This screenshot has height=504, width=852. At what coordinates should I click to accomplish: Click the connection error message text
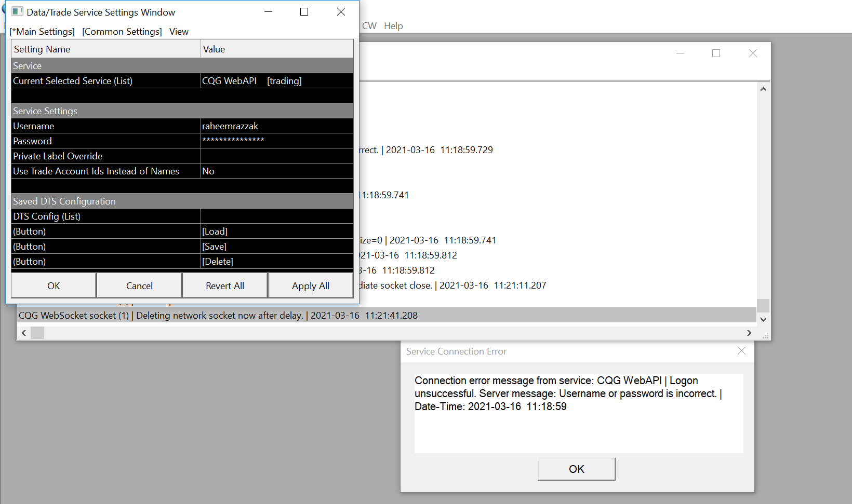[568, 393]
